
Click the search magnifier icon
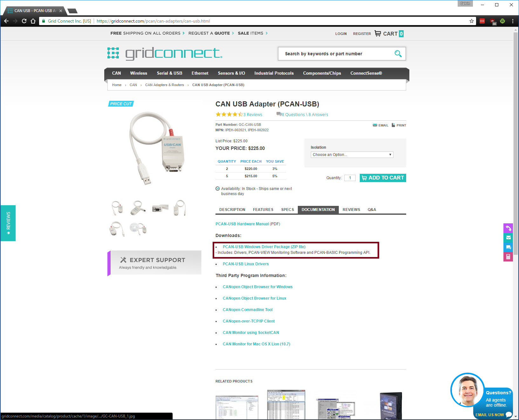(x=398, y=53)
